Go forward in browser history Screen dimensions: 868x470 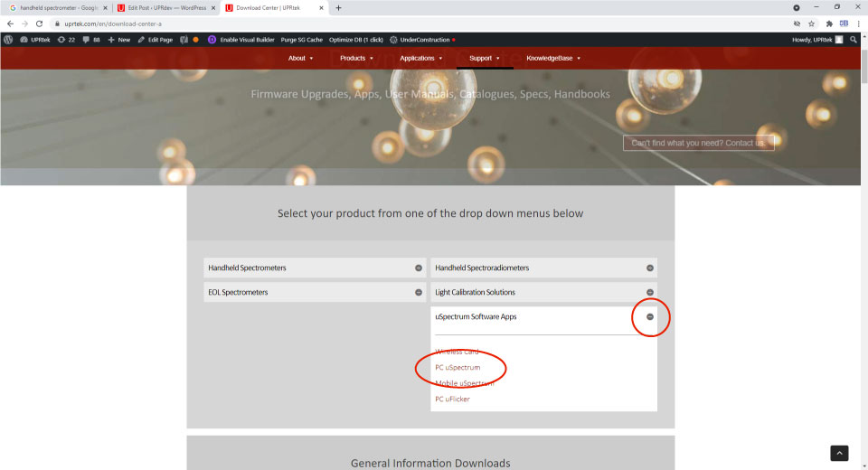point(24,23)
